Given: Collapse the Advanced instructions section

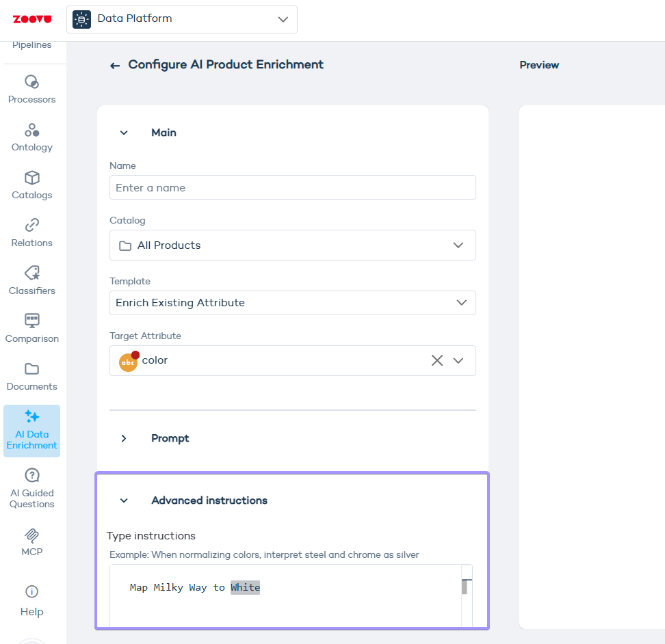Looking at the screenshot, I should [x=124, y=500].
